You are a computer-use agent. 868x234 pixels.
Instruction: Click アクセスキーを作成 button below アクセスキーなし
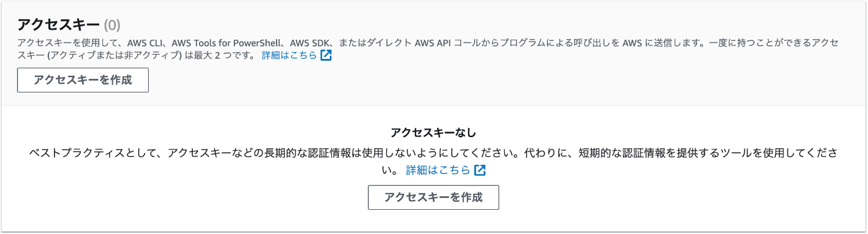click(433, 197)
